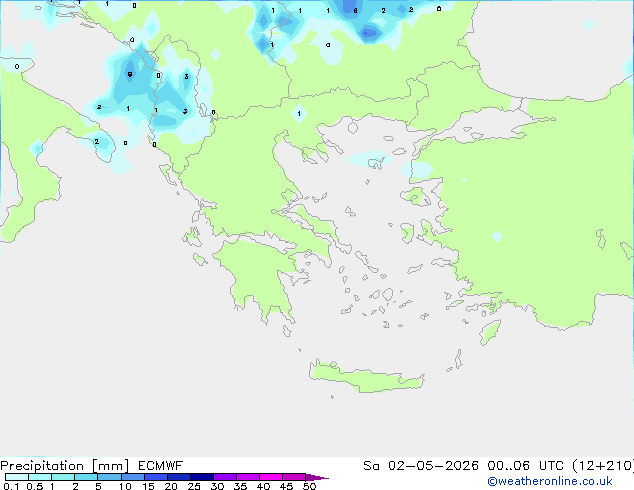Pick the dark navy swatch between 25 and 30
Viewport: 634px width, 490px height.
point(201,477)
